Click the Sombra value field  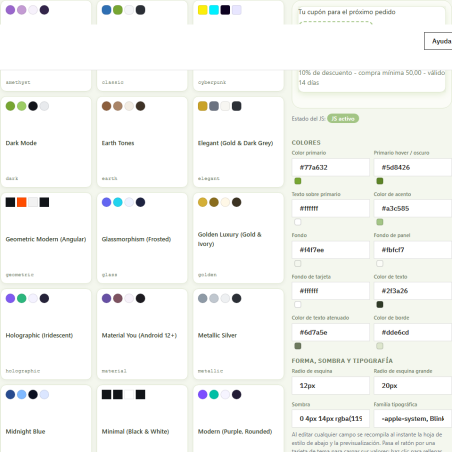pyautogui.click(x=331, y=419)
